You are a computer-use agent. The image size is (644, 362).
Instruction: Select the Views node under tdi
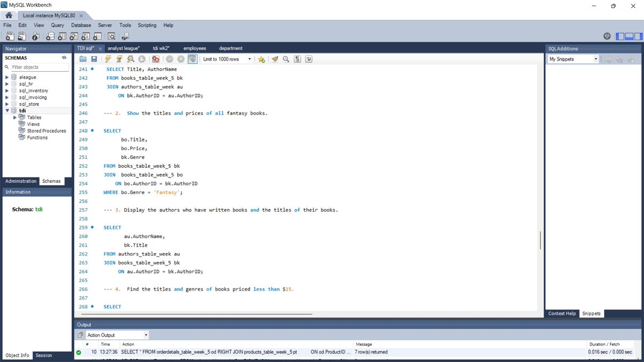[33, 124]
